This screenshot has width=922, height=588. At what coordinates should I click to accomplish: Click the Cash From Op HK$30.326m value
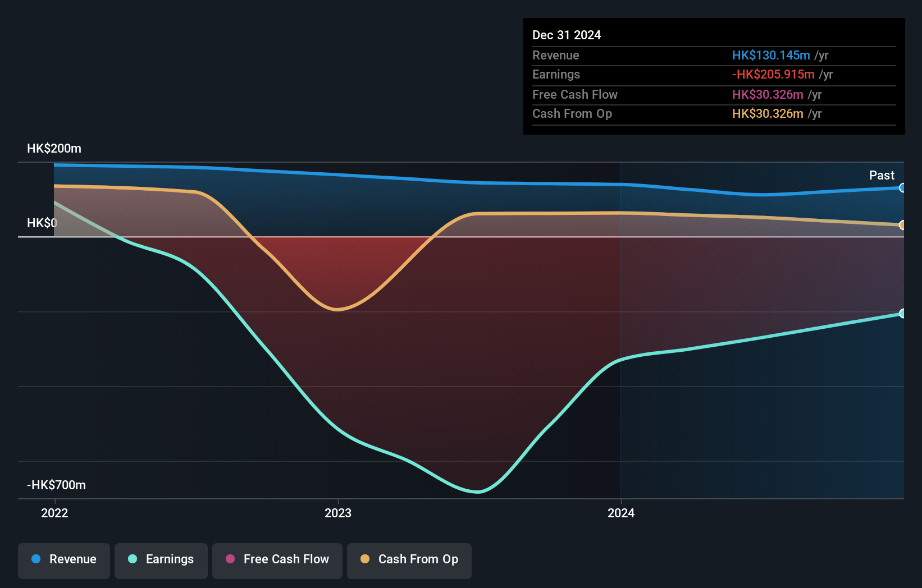point(768,113)
